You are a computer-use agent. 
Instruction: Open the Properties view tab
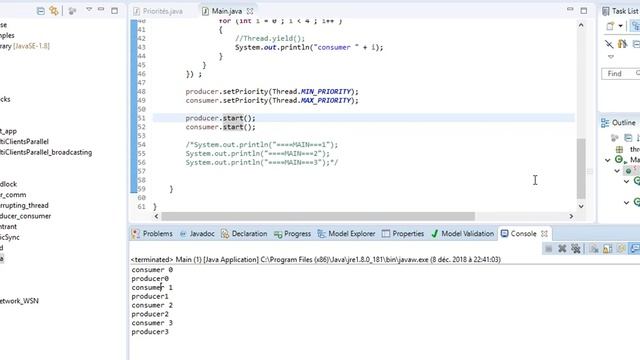(x=403, y=233)
